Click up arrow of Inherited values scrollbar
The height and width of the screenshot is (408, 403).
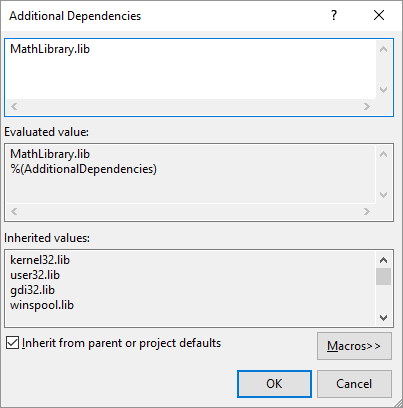click(x=383, y=260)
